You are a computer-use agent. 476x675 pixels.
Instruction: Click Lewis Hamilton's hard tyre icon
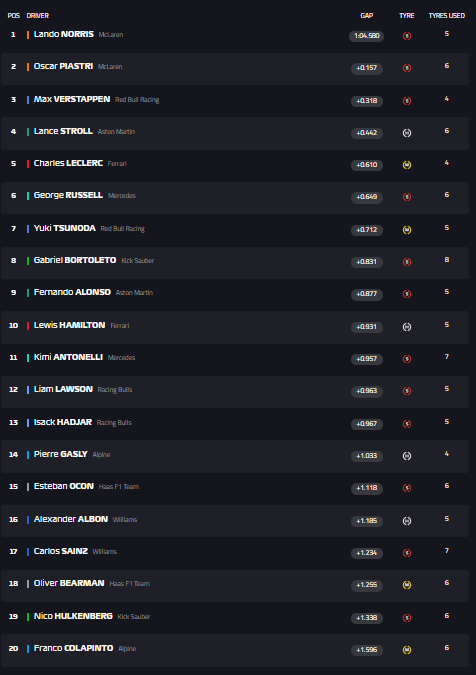point(407,327)
